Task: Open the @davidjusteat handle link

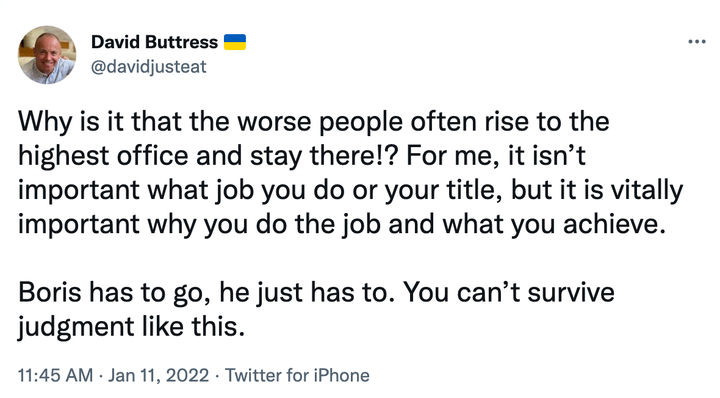Action: point(149,67)
